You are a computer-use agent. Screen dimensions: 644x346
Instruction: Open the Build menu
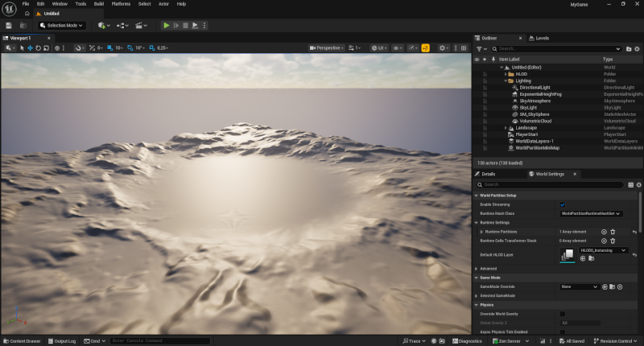[x=99, y=4]
